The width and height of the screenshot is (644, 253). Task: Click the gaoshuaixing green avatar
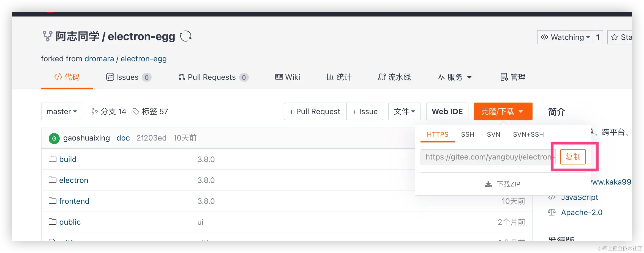click(54, 138)
